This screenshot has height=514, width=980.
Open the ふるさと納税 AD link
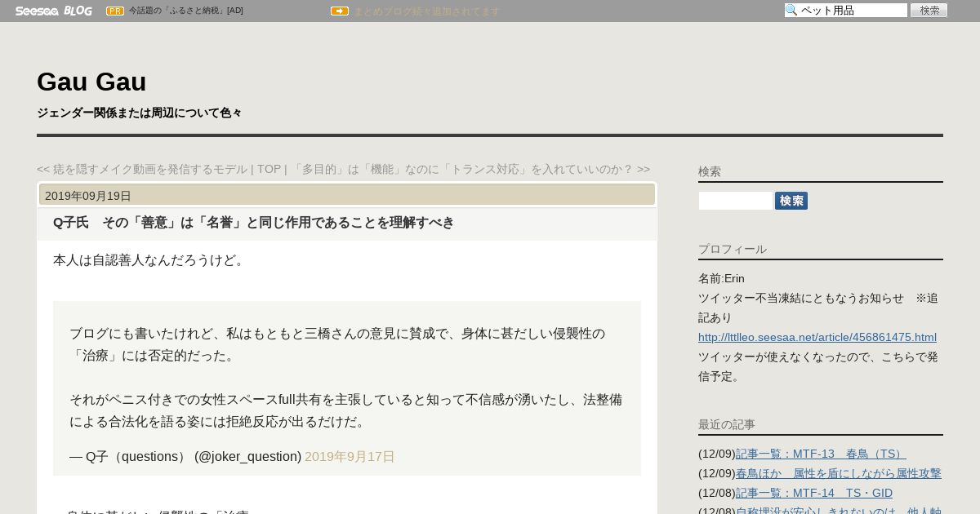185,11
